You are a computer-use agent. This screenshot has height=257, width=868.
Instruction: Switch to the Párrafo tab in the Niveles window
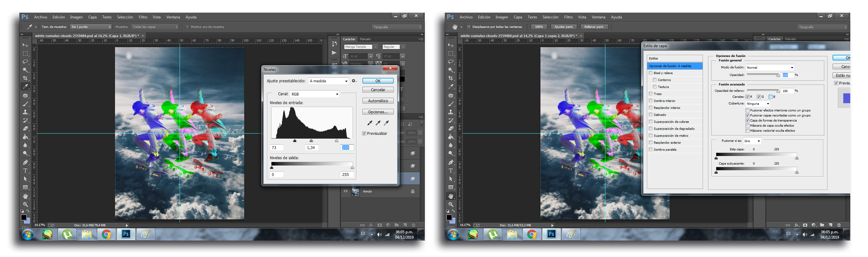pos(365,39)
